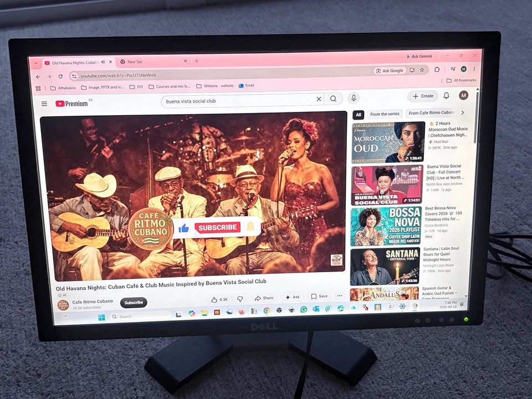Select the From the series chip

(385, 114)
